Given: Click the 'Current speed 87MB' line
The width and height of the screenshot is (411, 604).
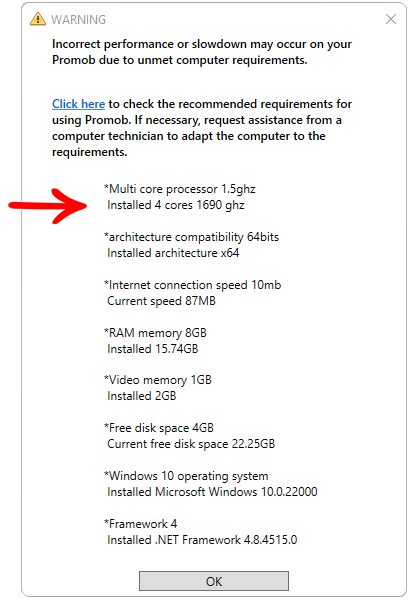Looking at the screenshot, I should [161, 301].
